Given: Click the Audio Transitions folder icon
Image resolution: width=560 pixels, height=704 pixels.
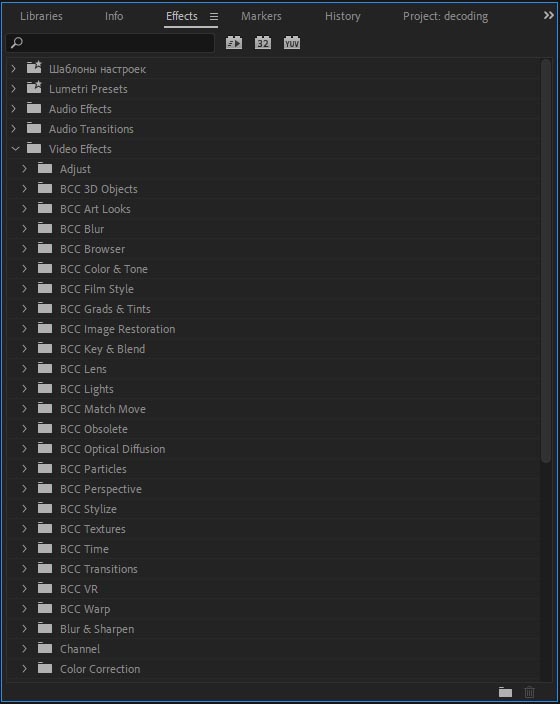Looking at the screenshot, I should (x=34, y=128).
